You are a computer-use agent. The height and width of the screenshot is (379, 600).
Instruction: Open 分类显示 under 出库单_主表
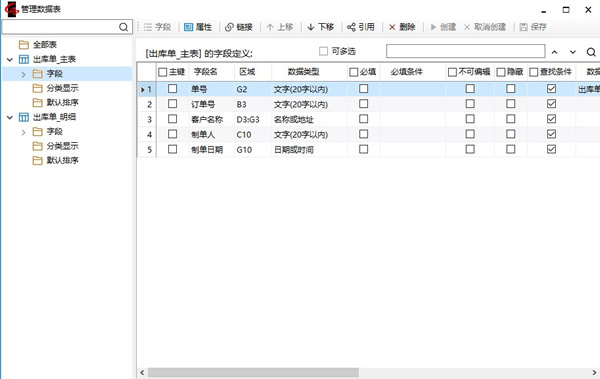click(62, 88)
